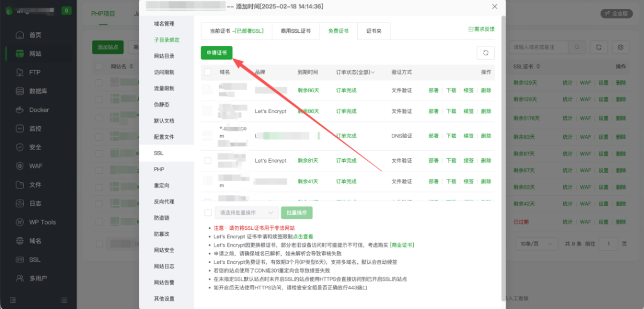Tick the site checkbox for the 剩余82天 row
The width and height of the screenshot is (644, 309).
[99, 187]
